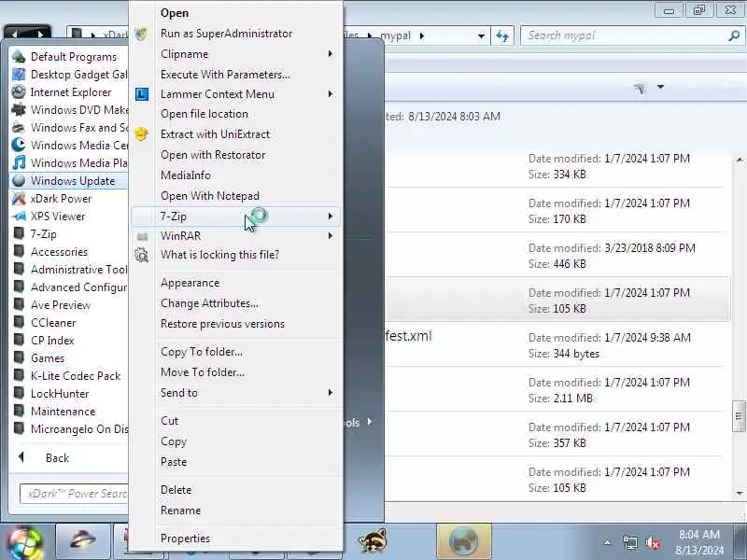Expand arrow after mypal breadcrumb
The height and width of the screenshot is (560, 747).
coord(422,35)
